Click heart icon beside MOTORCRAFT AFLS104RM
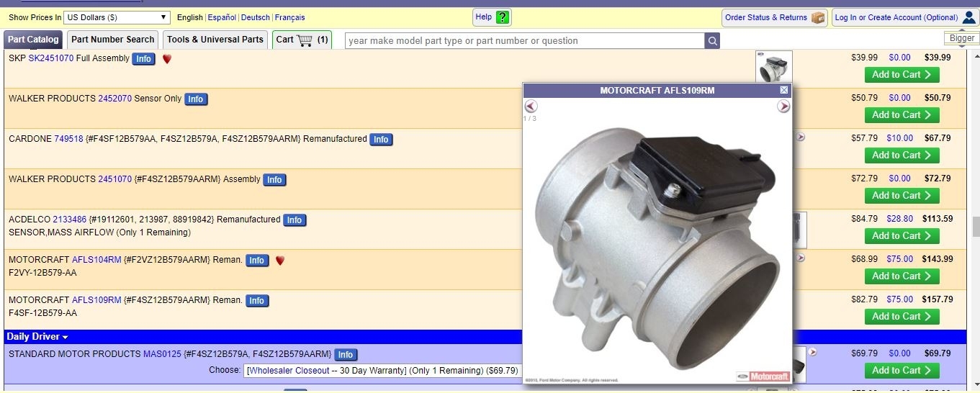This screenshot has height=393, width=980. (280, 261)
